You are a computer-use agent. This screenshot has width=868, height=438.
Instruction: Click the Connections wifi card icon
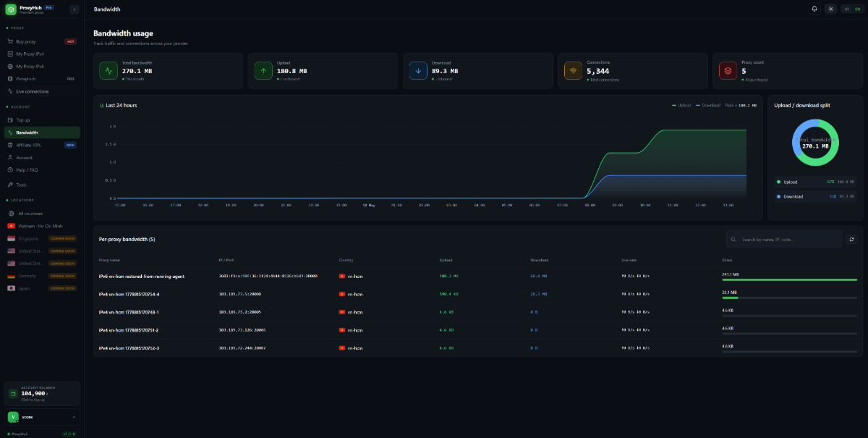(574, 71)
